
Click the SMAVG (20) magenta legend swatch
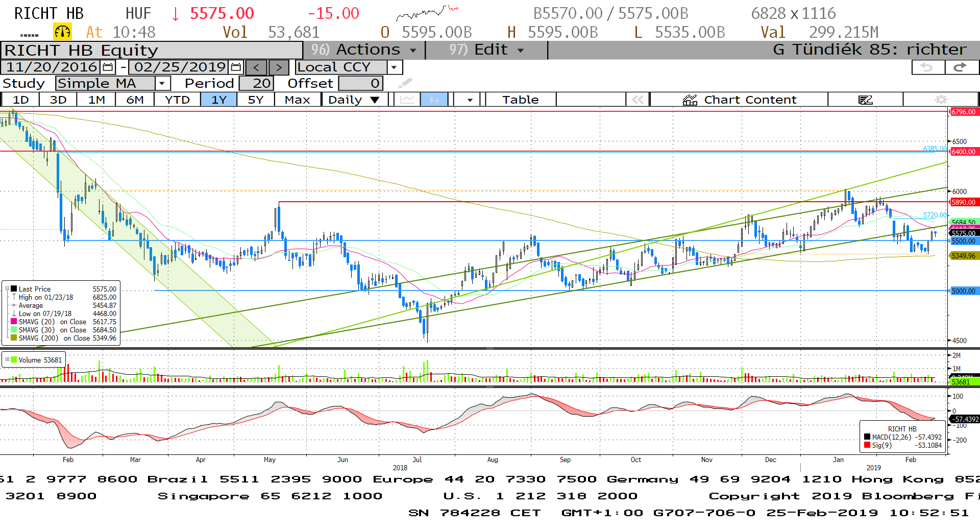(14, 322)
